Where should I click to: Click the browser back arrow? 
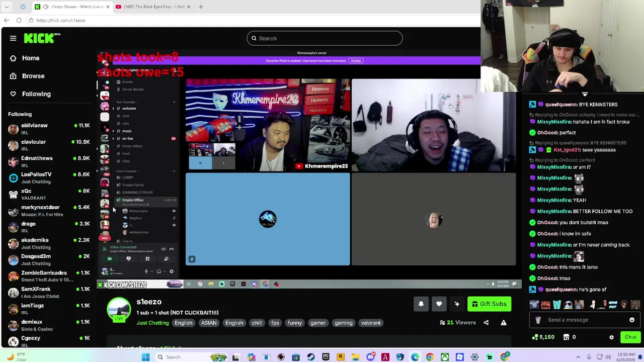(x=7, y=20)
